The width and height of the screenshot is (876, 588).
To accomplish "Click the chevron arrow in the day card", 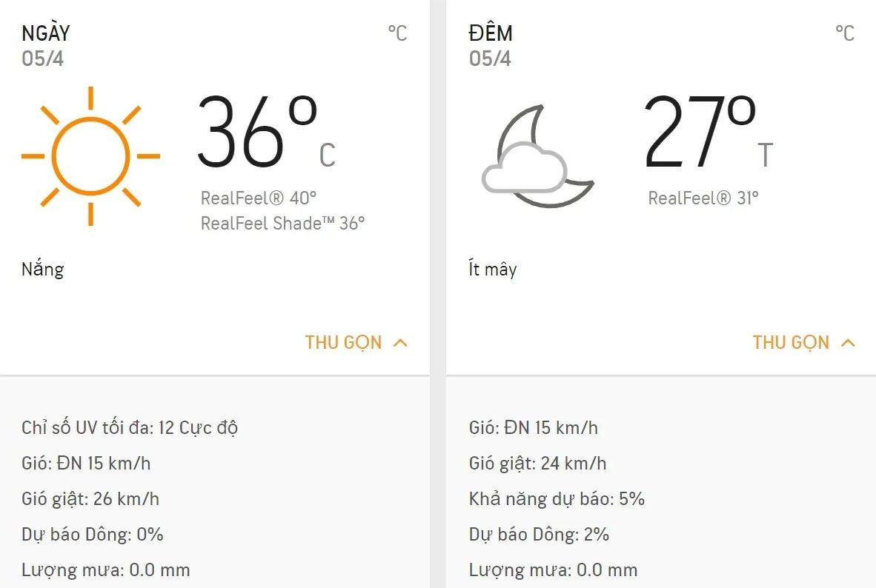I will (x=400, y=343).
